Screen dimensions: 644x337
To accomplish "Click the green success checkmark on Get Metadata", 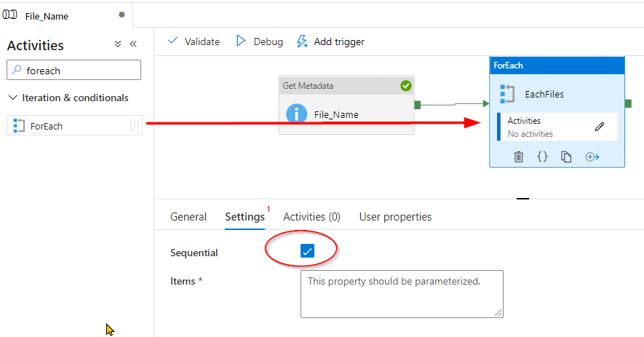I will pyautogui.click(x=406, y=86).
